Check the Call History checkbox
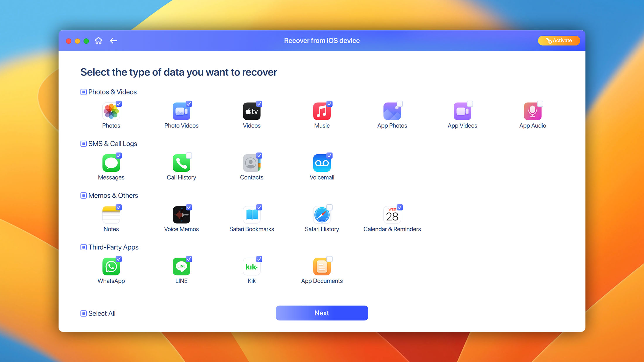 (x=189, y=156)
